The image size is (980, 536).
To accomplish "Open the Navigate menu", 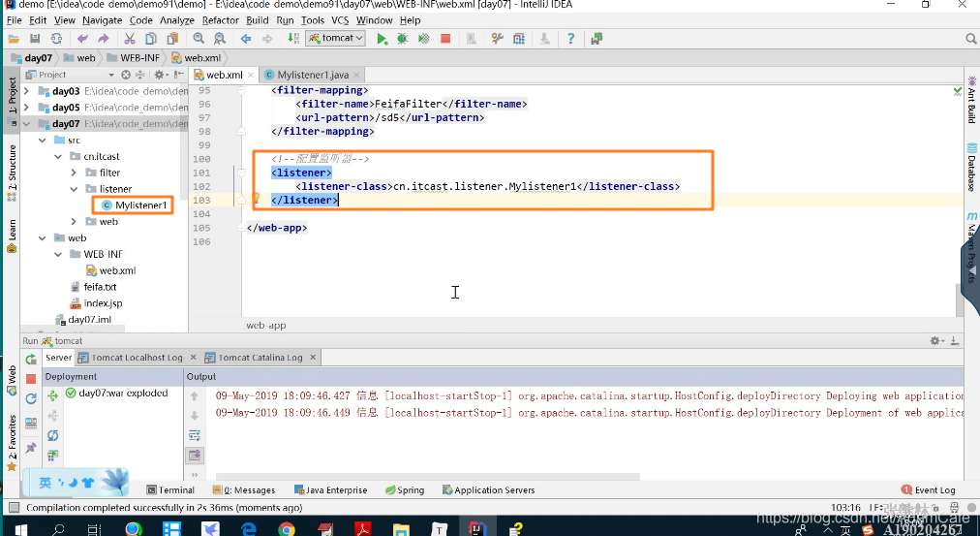I will [102, 20].
